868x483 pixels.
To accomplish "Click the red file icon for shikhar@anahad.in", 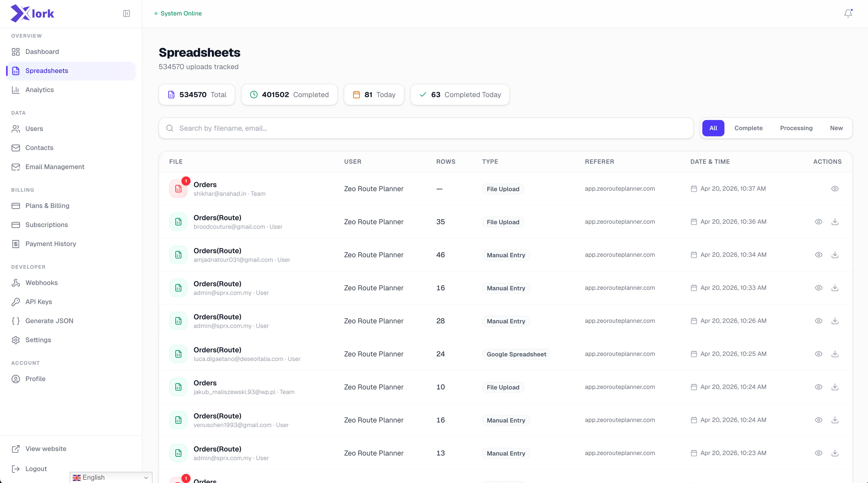I will click(178, 189).
